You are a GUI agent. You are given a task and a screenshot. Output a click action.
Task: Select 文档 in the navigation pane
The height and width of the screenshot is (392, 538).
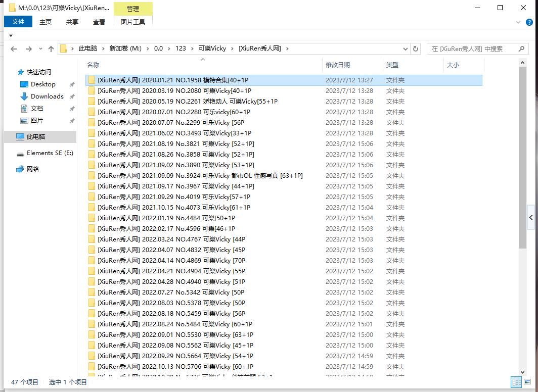click(x=37, y=109)
